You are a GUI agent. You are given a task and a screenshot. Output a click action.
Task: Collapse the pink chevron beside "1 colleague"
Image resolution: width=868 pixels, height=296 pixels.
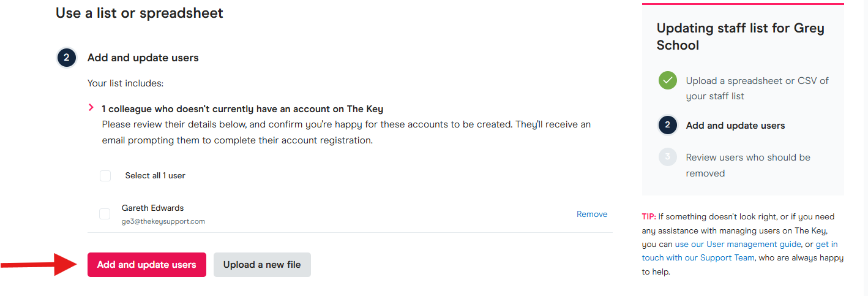pos(91,108)
